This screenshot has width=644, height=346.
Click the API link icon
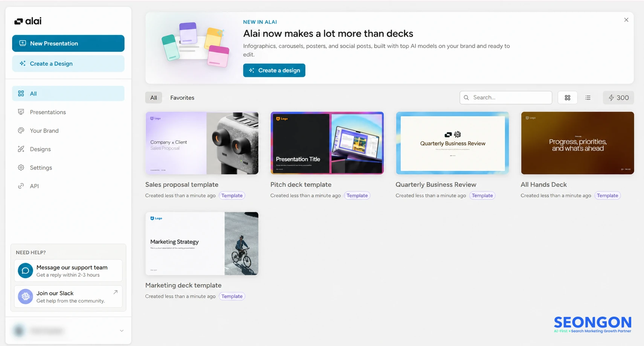tap(21, 186)
